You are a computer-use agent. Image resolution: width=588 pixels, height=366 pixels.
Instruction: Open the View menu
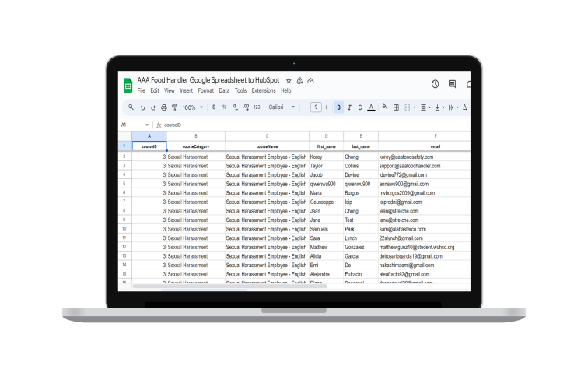(x=170, y=91)
